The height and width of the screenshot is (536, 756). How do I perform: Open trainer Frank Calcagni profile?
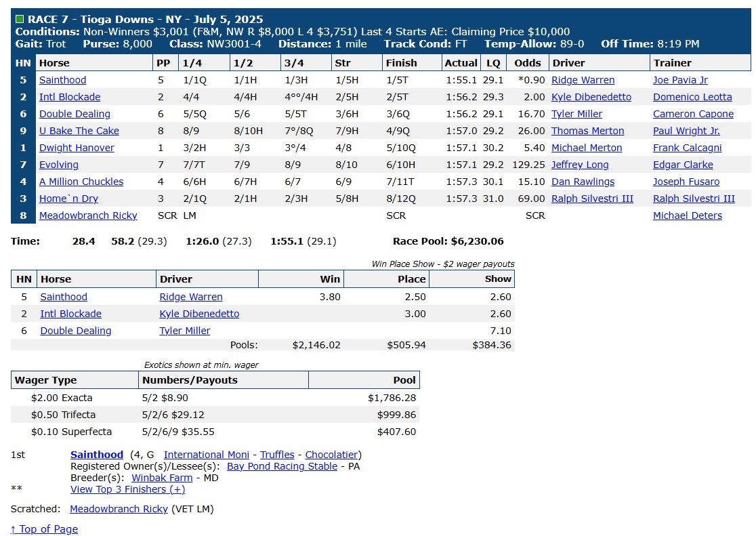point(688,148)
